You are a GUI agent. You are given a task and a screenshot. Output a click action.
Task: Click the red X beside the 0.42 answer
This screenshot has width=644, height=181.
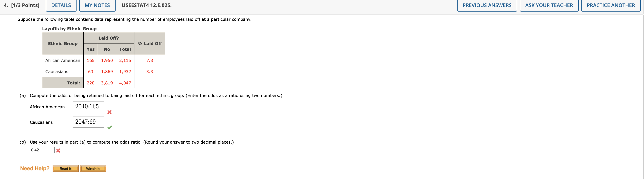[x=58, y=151]
